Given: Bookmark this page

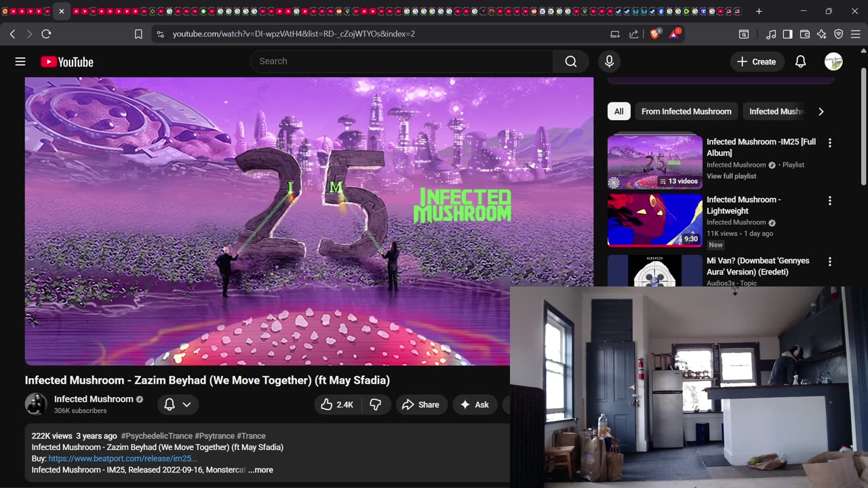Looking at the screenshot, I should click(x=138, y=34).
